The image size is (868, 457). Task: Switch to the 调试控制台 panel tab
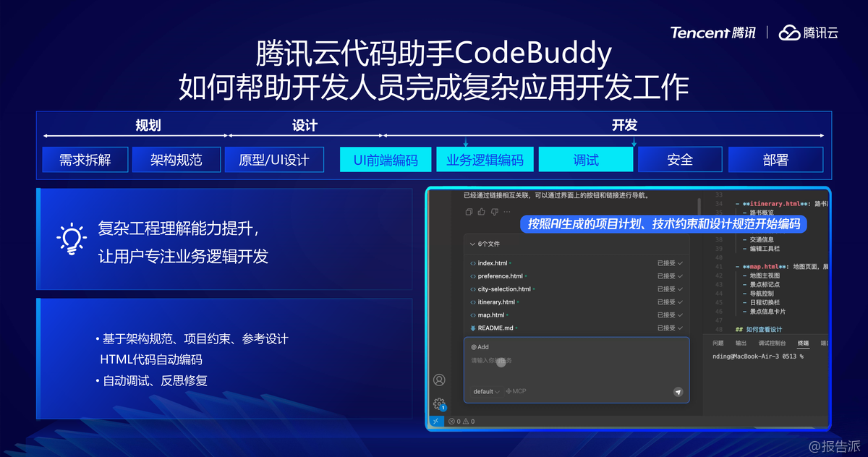(x=772, y=343)
